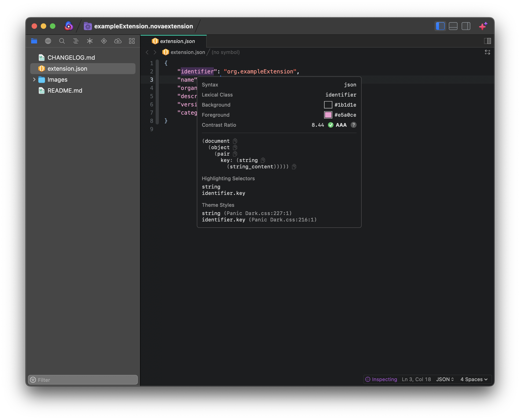Open the Publish cloud upload icon
The image size is (520, 420).
coord(118,41)
